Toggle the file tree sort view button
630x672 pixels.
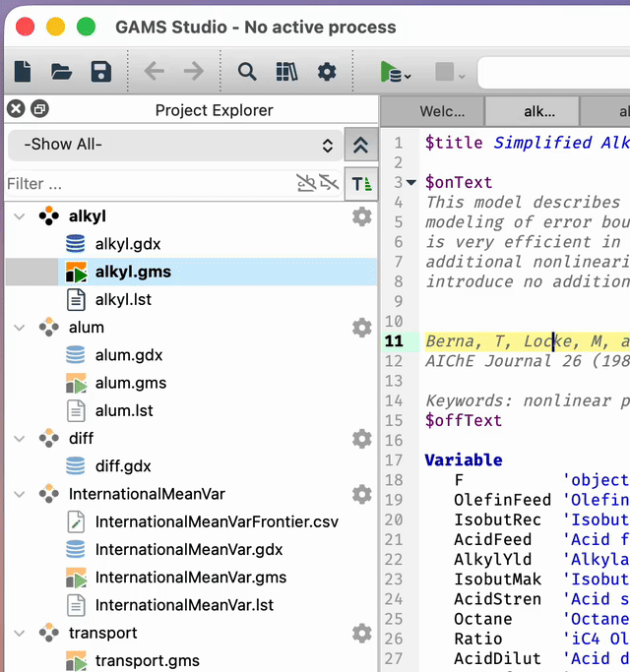[x=362, y=183]
